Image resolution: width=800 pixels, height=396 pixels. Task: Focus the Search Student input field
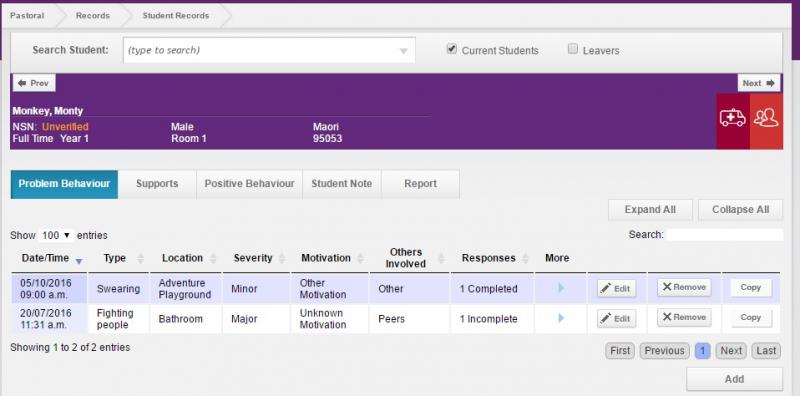pyautogui.click(x=269, y=51)
